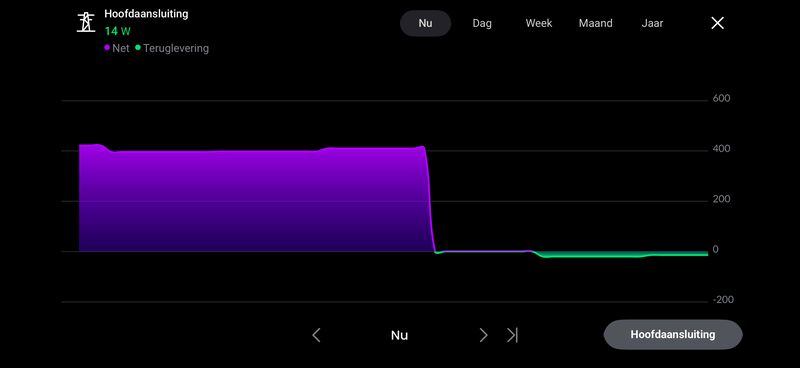
Task: Click the -200 axis label
Action: point(723,300)
